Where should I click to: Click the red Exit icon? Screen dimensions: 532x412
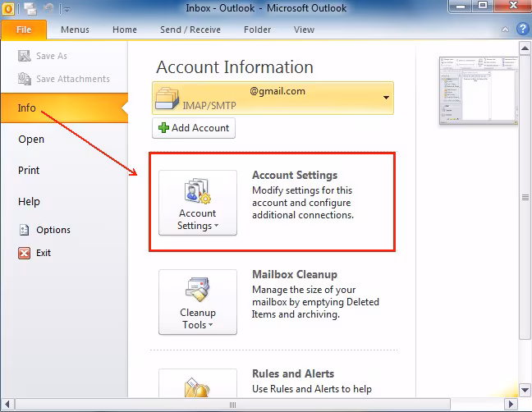click(24, 253)
